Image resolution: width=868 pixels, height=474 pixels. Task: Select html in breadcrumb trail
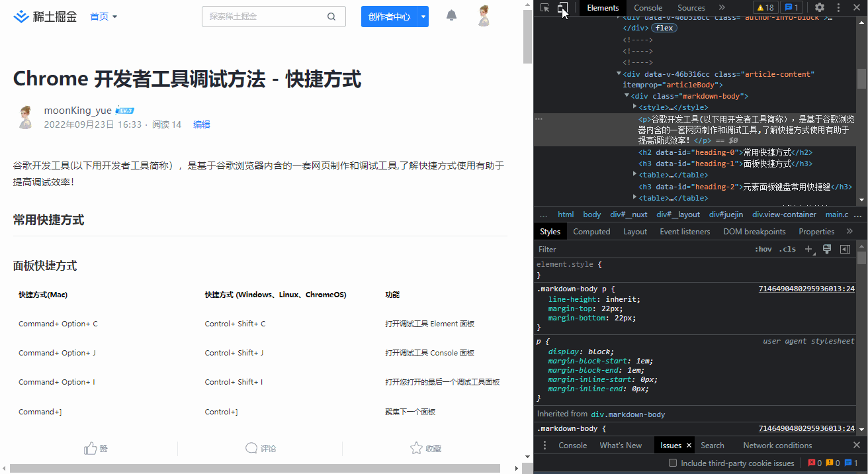pos(566,214)
